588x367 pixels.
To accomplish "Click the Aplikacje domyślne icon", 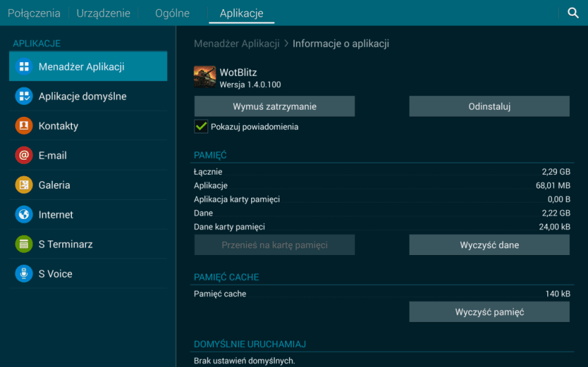I will 24,96.
